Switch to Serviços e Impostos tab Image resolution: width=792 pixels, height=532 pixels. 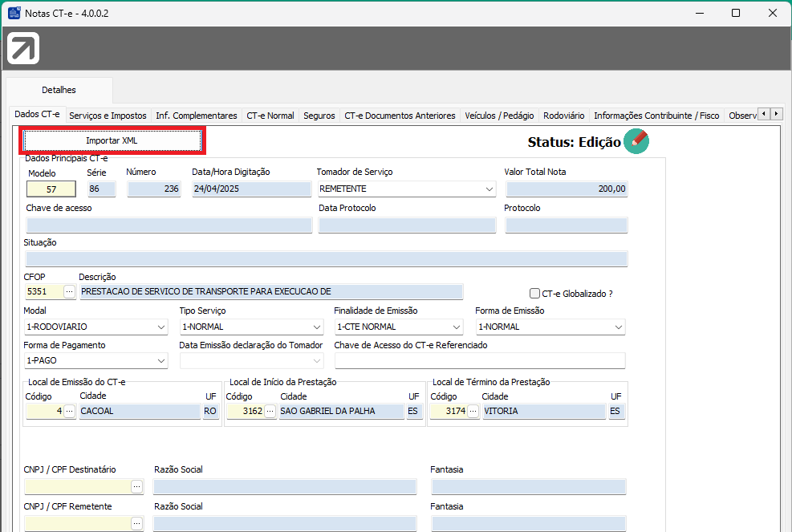tap(108, 116)
